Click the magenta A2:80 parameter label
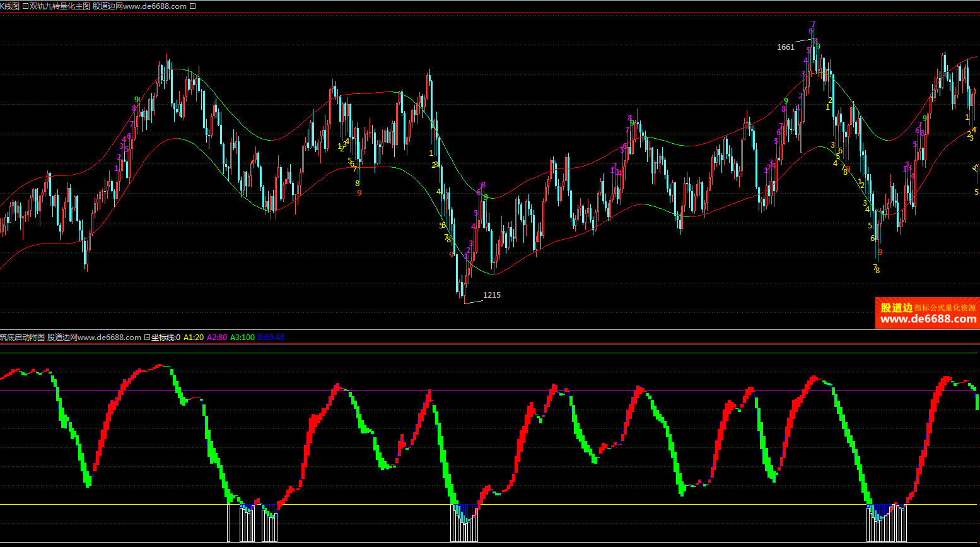Screen dimensions: 980x547 point(217,338)
